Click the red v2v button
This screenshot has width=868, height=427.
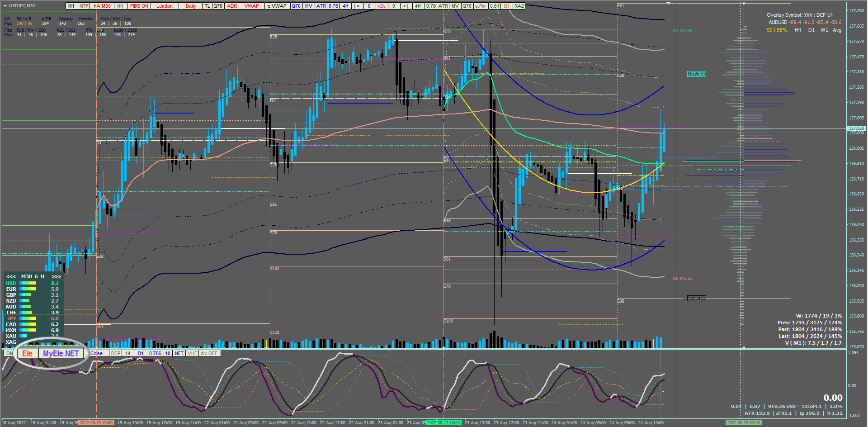coord(382,6)
